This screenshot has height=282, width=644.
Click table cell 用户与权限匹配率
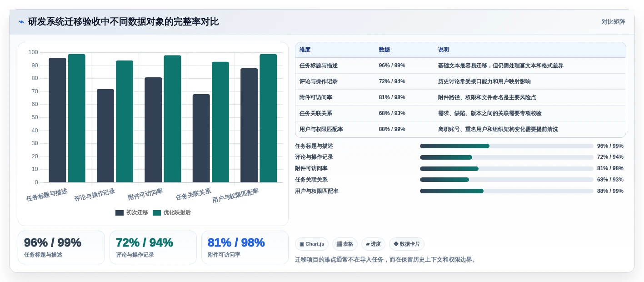(x=321, y=129)
